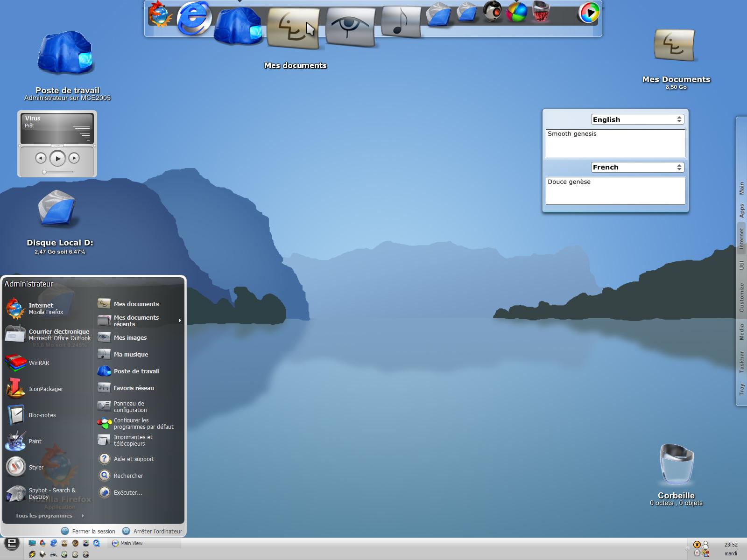Screen dimensions: 747x560
Task: Skip to next track in player widget
Action: (x=74, y=158)
